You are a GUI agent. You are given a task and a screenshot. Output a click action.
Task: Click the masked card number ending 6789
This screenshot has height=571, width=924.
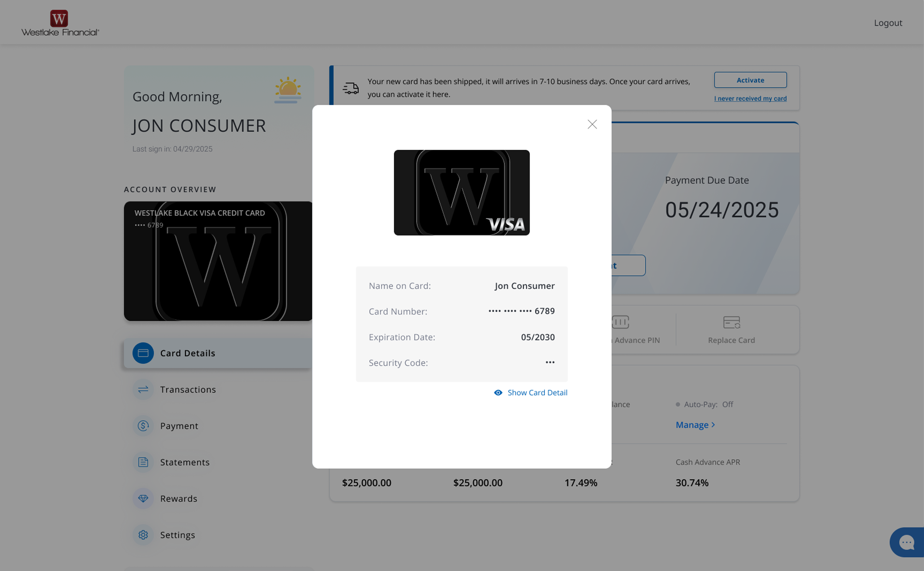point(522,311)
